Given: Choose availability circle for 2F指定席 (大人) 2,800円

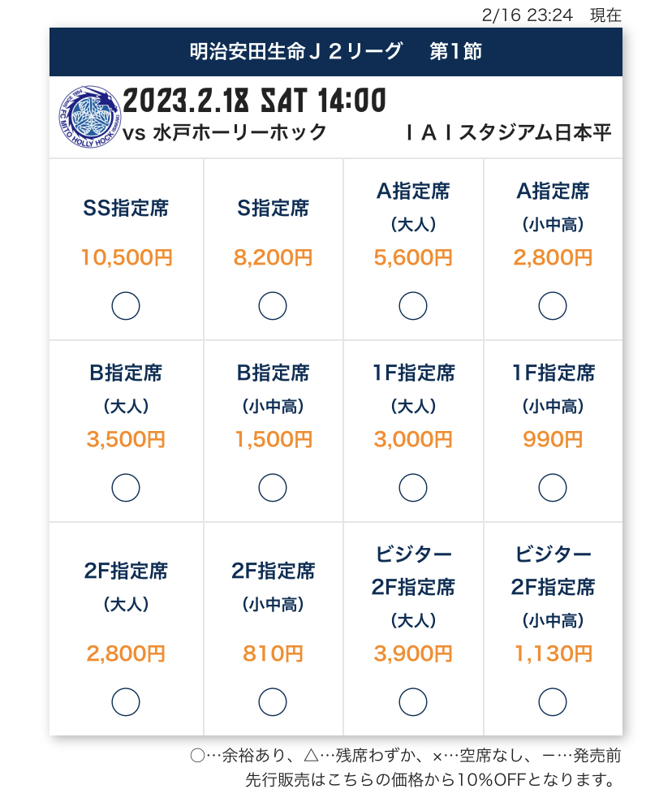Looking at the screenshot, I should (x=126, y=701).
